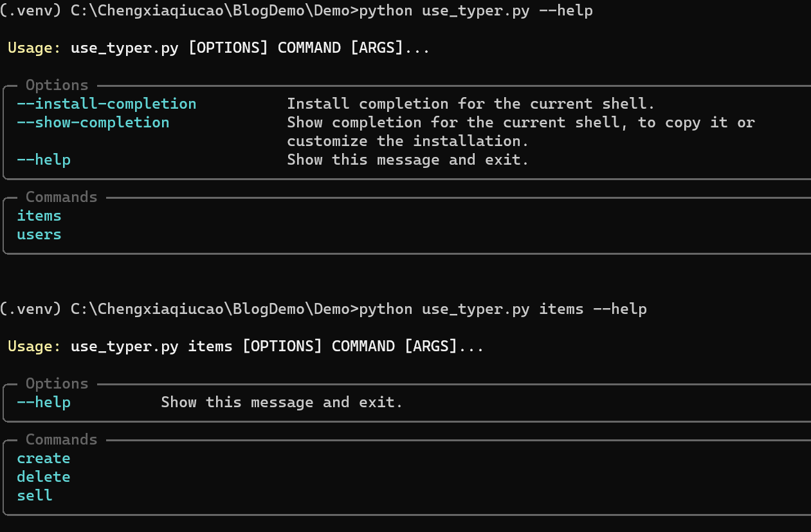Click the 'python use_typer.py items --help' command line
The height and width of the screenshot is (532, 811).
pos(503,309)
